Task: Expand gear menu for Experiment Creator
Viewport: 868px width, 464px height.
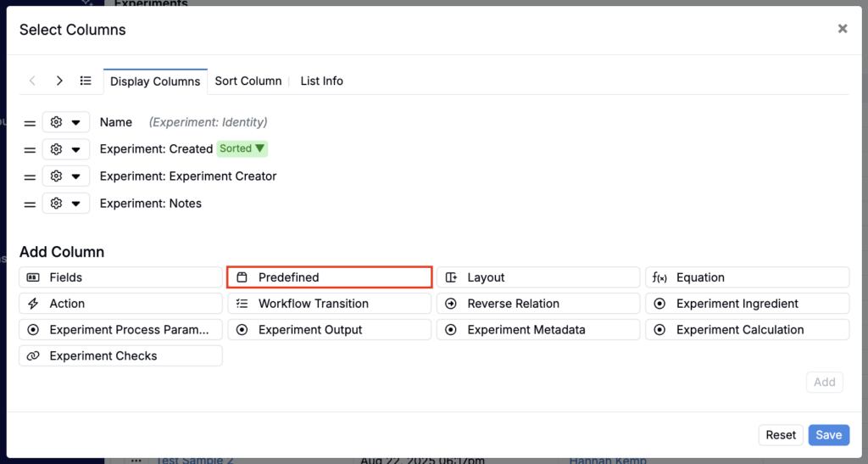Action: point(66,176)
